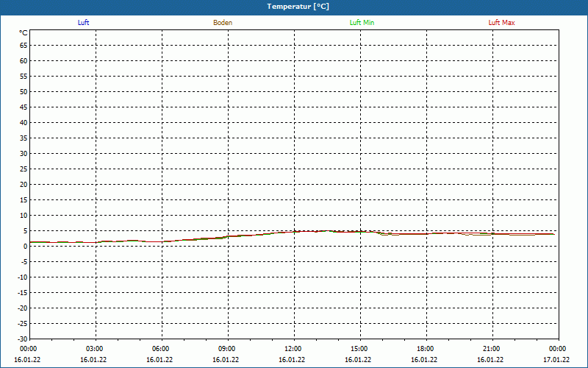Select the Luft Min legend label

click(362, 23)
